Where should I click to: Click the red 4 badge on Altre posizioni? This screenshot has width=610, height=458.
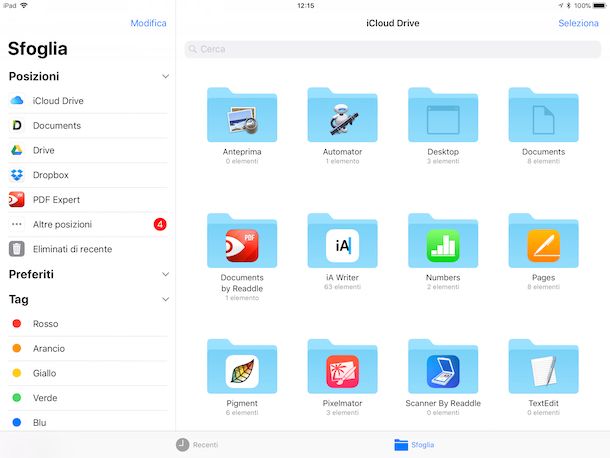(x=160, y=224)
